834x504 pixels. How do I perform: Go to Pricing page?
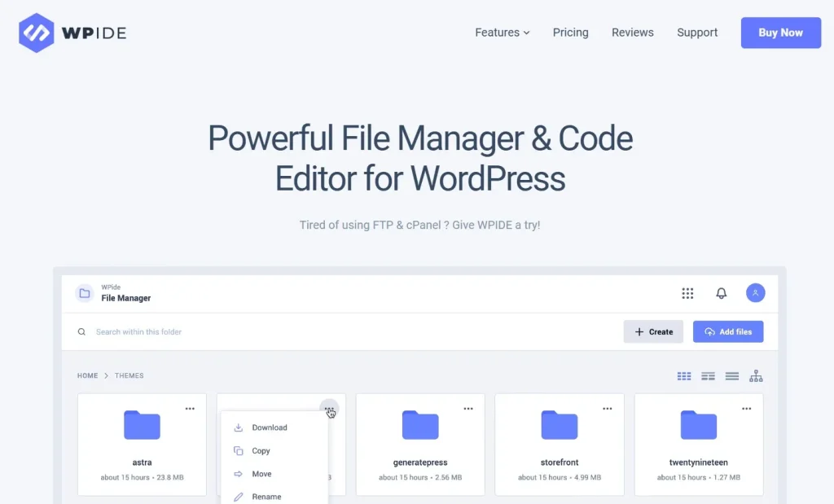coord(570,33)
